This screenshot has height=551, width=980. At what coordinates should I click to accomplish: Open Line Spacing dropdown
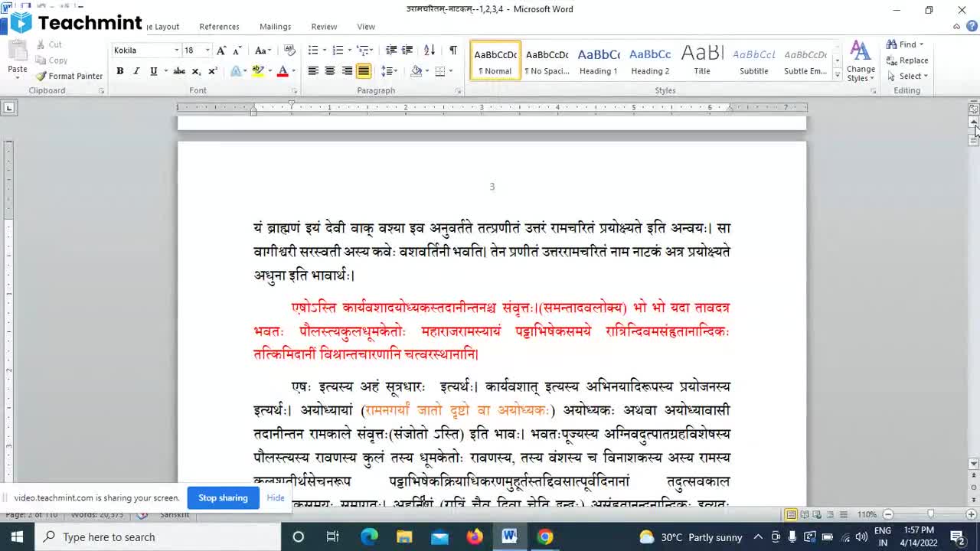390,71
